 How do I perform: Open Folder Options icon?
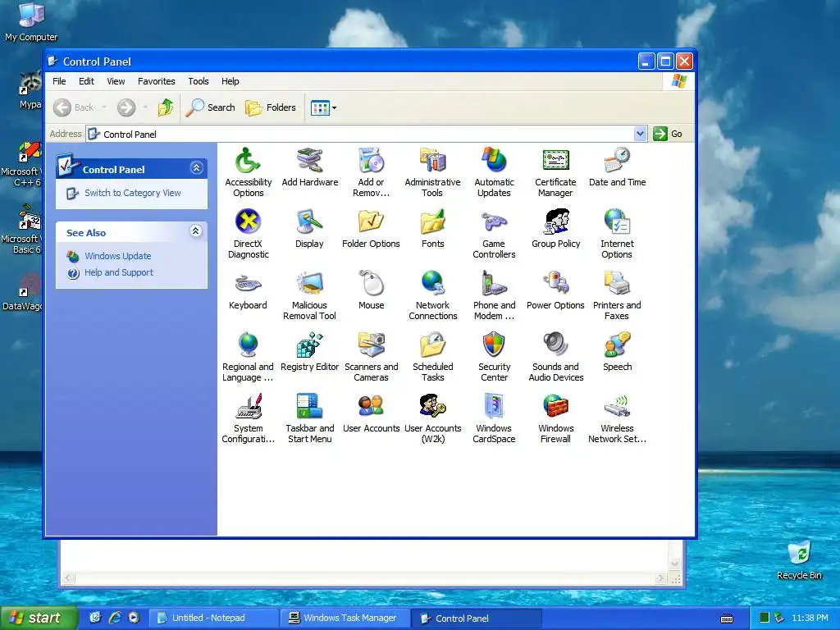371,228
